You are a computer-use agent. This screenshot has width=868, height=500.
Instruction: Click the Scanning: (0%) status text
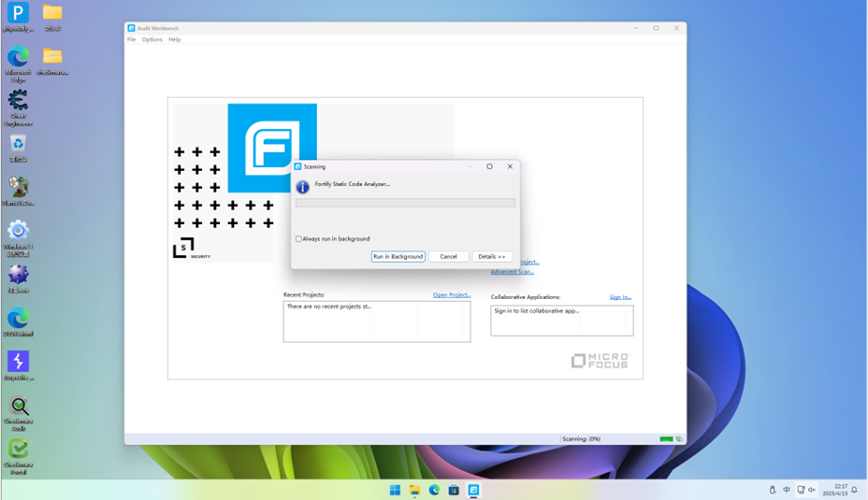[581, 439]
